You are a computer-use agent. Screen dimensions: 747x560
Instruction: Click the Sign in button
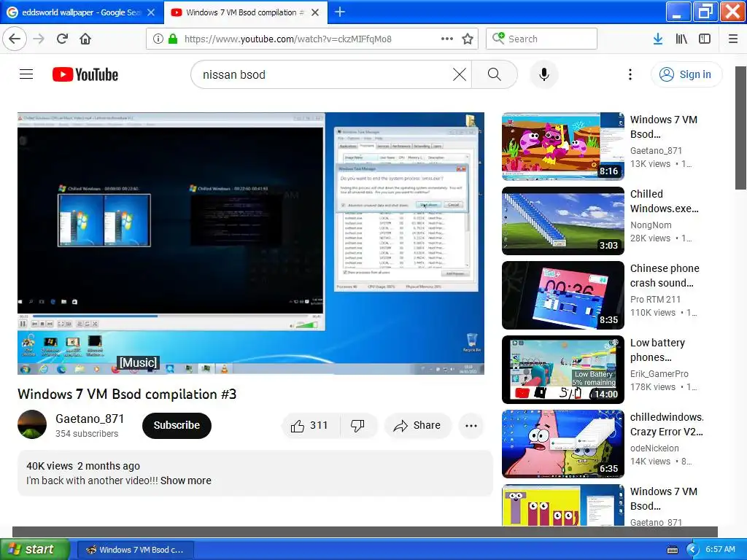(686, 74)
